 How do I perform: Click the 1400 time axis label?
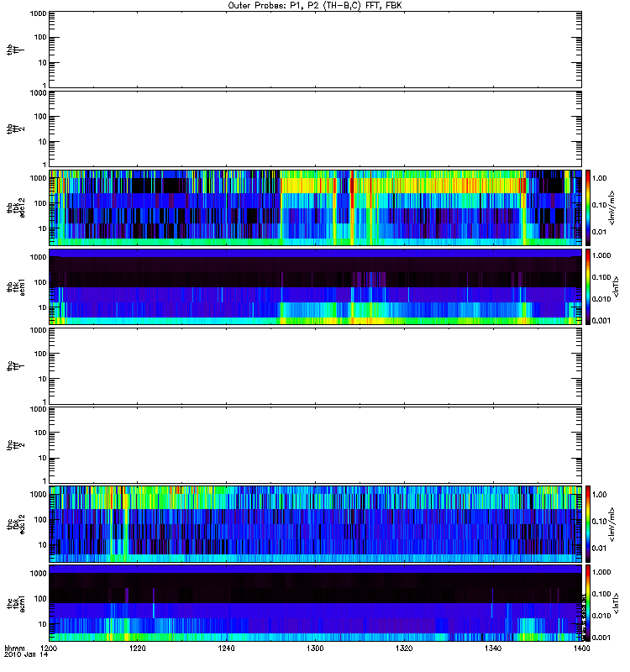pos(581,648)
